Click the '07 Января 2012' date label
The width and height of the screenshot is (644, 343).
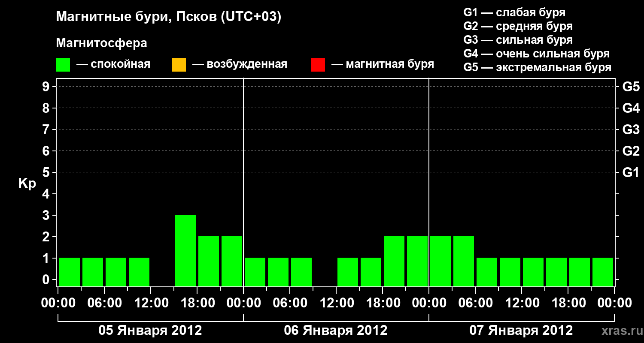click(x=521, y=331)
